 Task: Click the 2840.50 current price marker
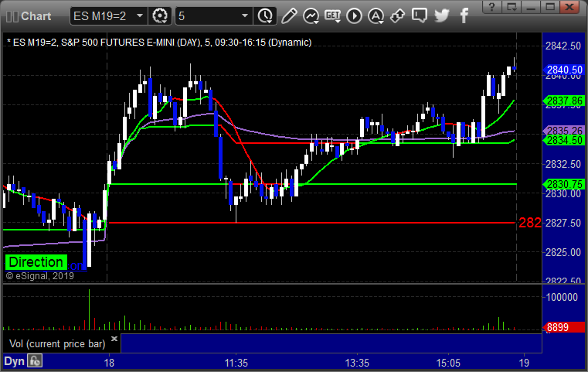563,70
